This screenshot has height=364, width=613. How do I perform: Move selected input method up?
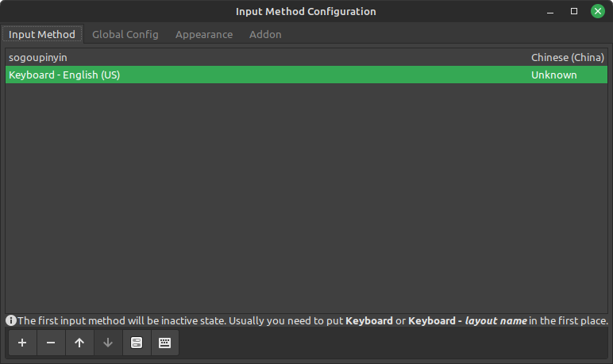coord(79,343)
